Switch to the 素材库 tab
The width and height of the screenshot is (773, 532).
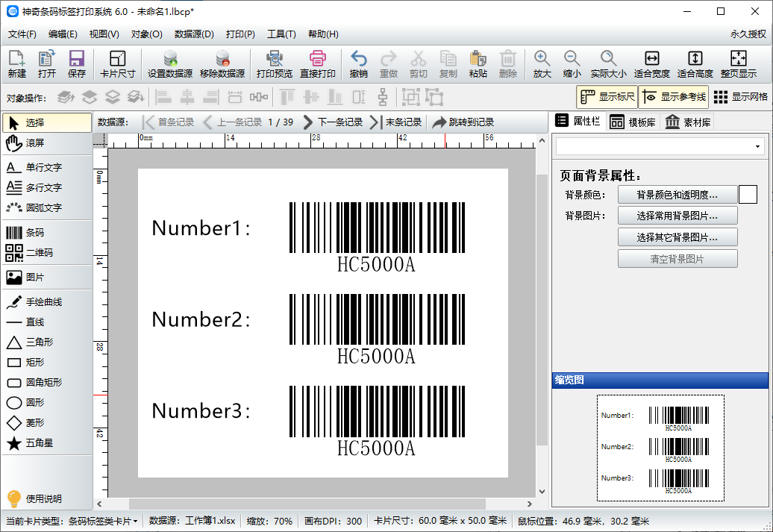click(688, 122)
